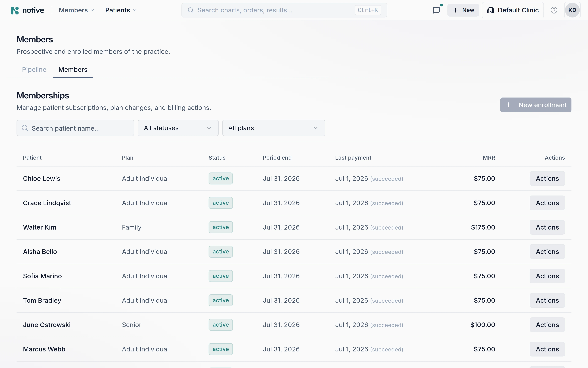Image resolution: width=588 pixels, height=368 pixels.
Task: Click the notive logo icon
Action: (x=15, y=10)
